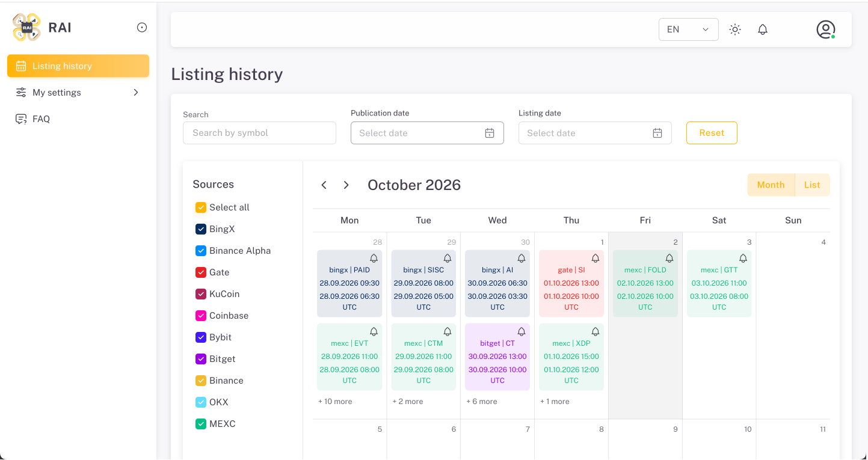Show the + 10 more listings on Monday

(335, 402)
